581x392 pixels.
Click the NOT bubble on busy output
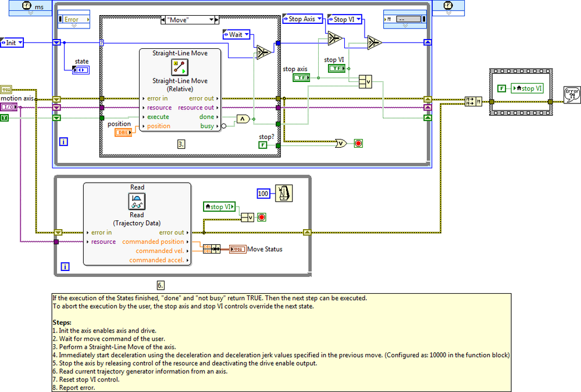pyautogui.click(x=224, y=126)
